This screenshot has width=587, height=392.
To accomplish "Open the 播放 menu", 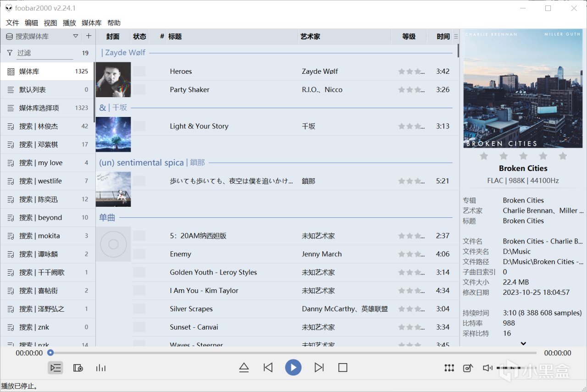I will click(69, 22).
